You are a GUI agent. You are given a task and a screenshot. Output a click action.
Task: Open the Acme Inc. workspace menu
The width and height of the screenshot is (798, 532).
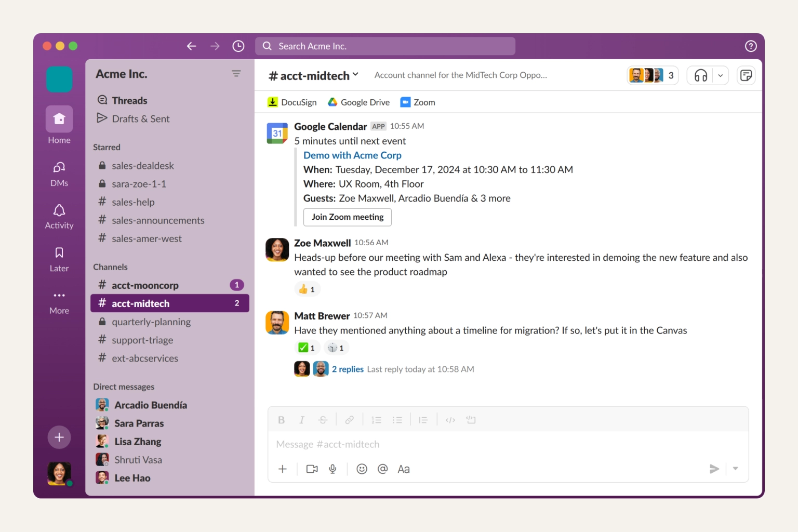(x=122, y=74)
